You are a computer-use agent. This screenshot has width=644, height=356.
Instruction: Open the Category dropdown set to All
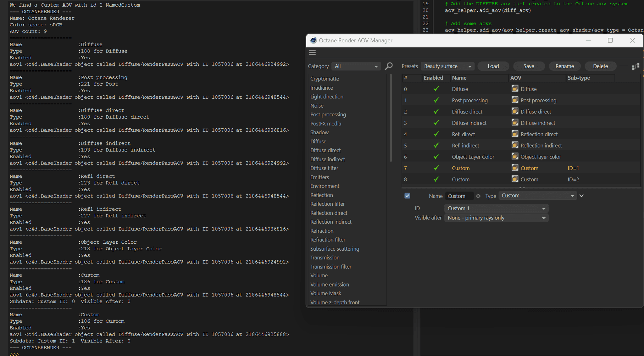(356, 66)
